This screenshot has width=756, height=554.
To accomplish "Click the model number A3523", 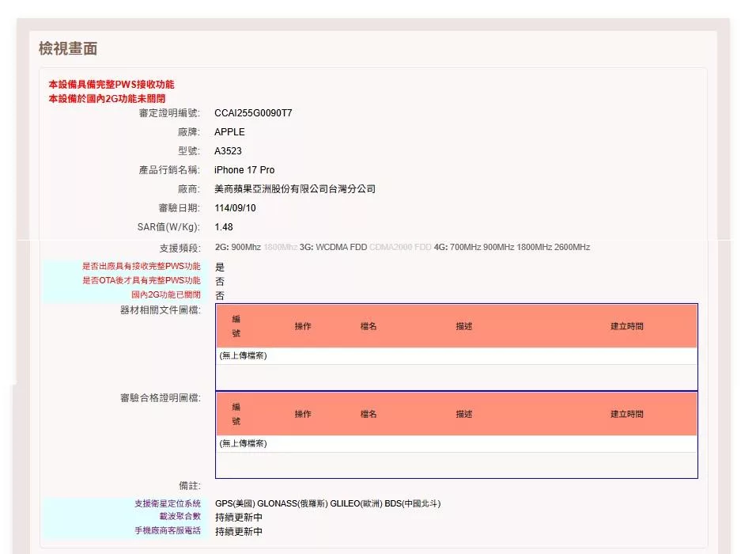I will coord(229,151).
